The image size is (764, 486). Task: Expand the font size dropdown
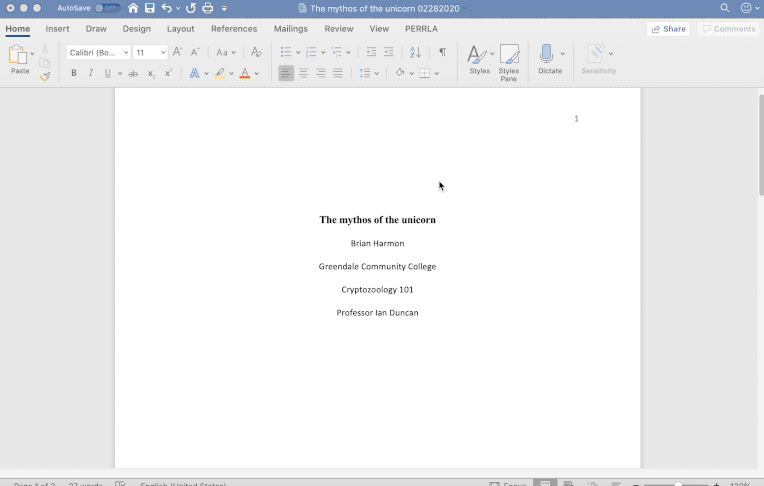[x=163, y=52]
